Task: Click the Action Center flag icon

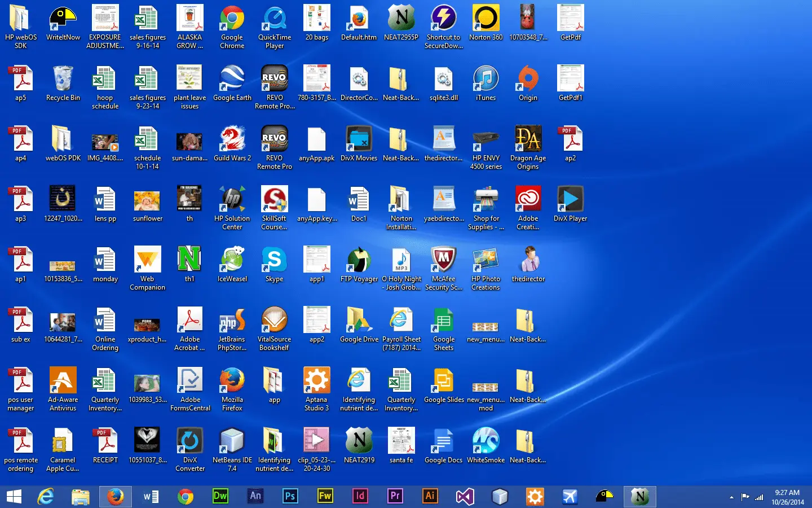Action: pyautogui.click(x=745, y=497)
